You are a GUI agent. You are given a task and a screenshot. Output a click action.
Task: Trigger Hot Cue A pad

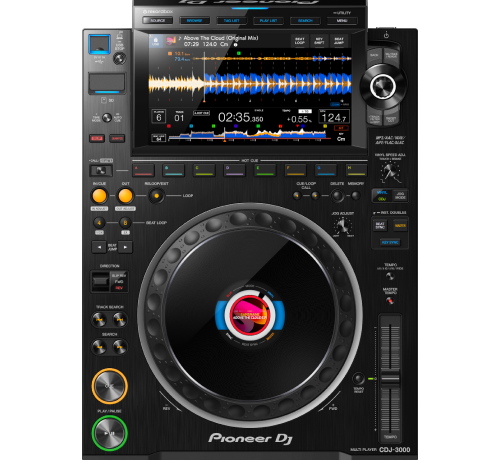pyautogui.click(x=144, y=170)
